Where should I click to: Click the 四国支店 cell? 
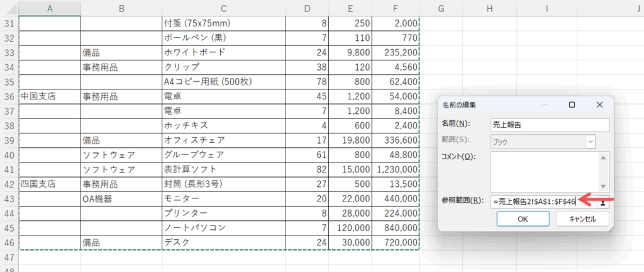pos(50,184)
